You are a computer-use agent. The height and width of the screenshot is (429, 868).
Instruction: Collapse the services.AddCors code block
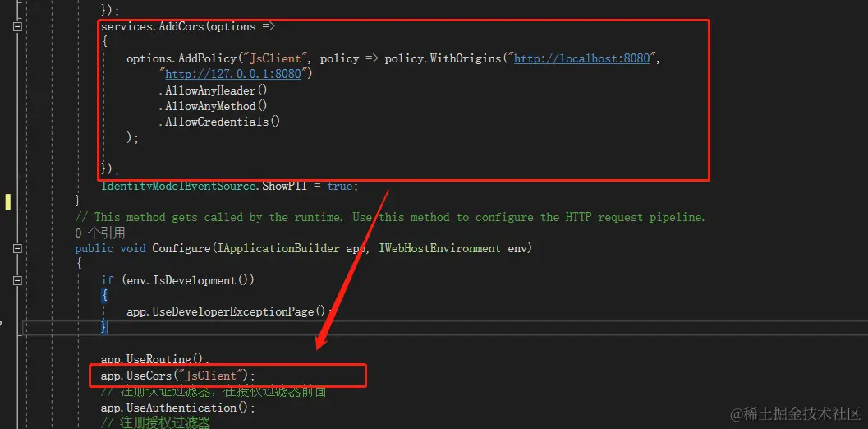(18, 26)
